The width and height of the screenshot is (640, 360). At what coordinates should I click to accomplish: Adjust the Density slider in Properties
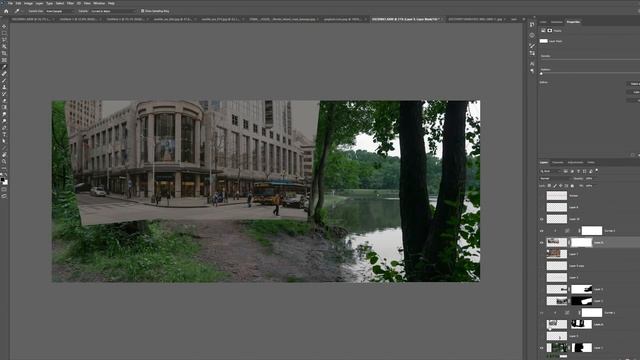pyautogui.click(x=590, y=60)
